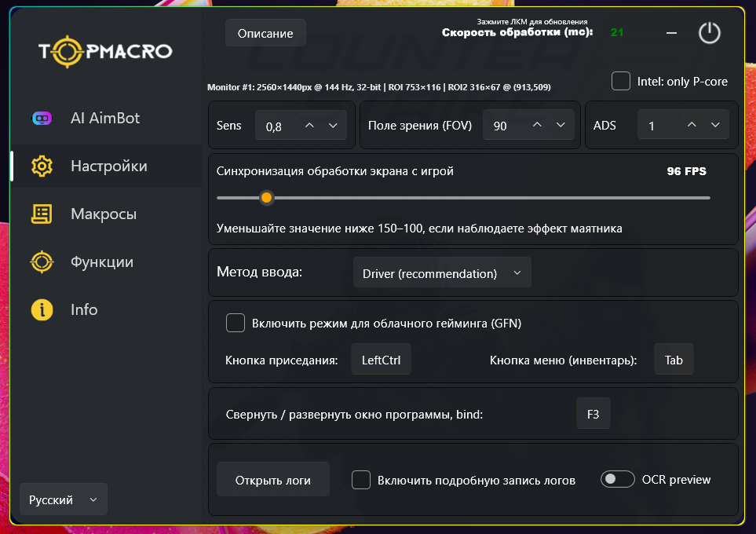This screenshot has height=534, width=756.
Task: Click the Макросы list icon
Action: click(x=42, y=214)
